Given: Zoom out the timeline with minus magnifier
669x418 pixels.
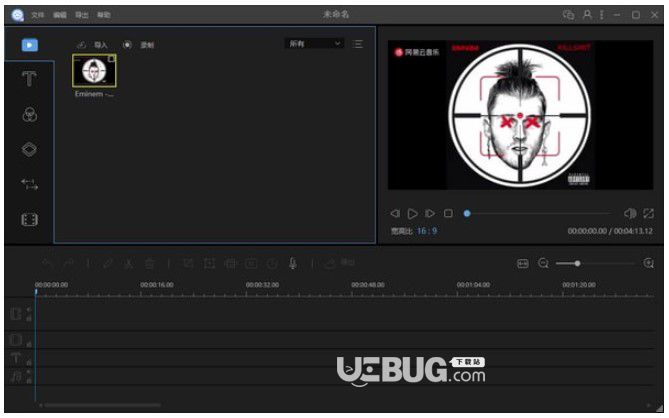Looking at the screenshot, I should tap(543, 263).
